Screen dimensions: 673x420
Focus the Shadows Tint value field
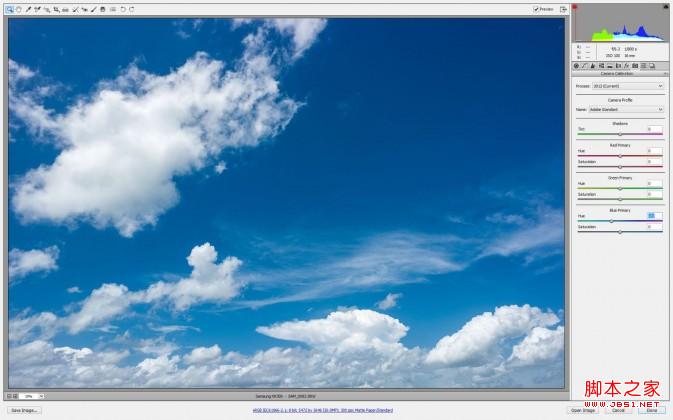655,129
